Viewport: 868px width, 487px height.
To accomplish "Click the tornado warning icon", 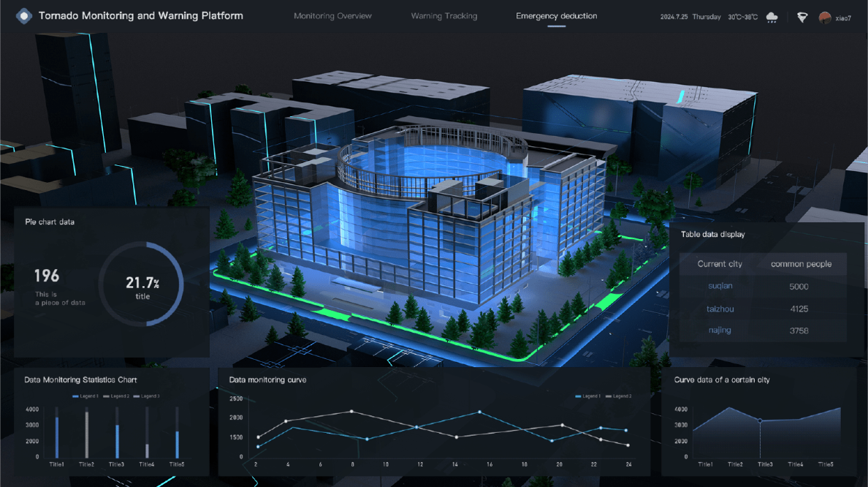I will coord(802,17).
